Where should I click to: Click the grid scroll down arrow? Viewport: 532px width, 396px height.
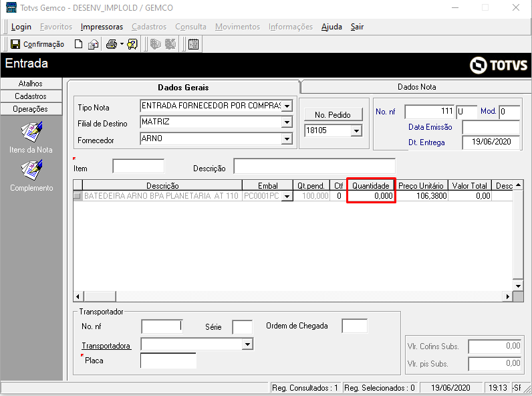point(518,286)
